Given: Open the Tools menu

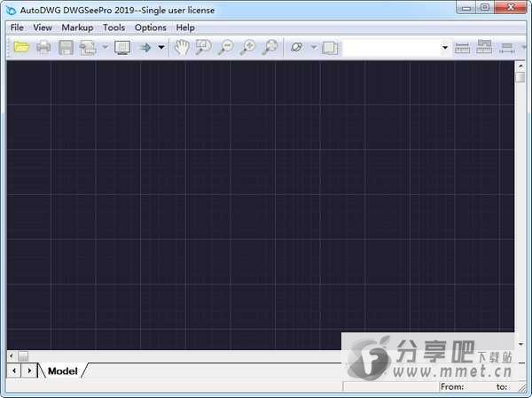Looking at the screenshot, I should [114, 27].
